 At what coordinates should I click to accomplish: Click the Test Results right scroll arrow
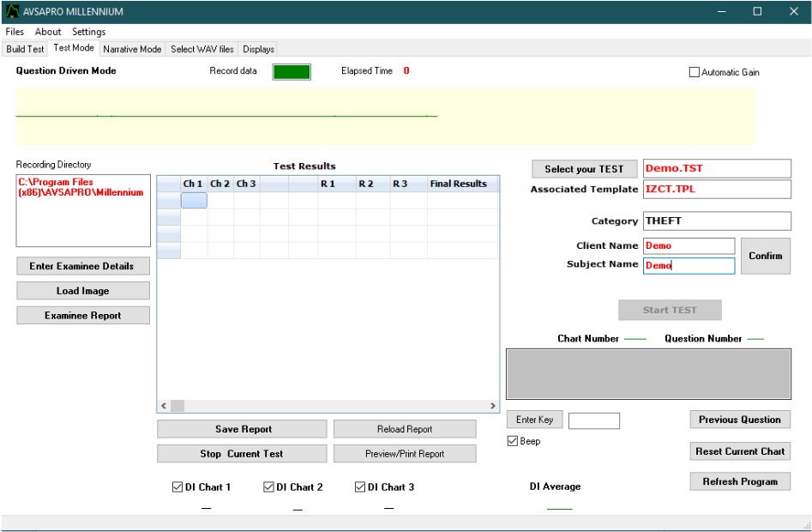click(x=492, y=406)
